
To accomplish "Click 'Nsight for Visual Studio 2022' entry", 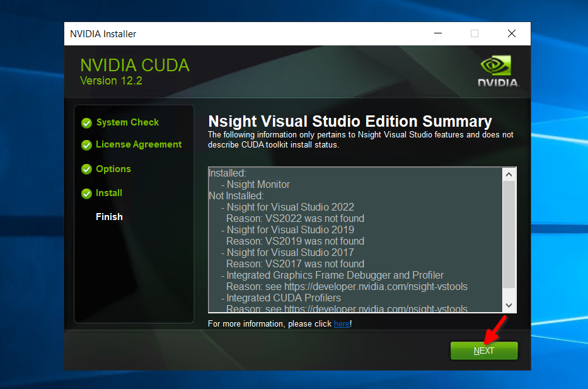I will click(x=291, y=207).
